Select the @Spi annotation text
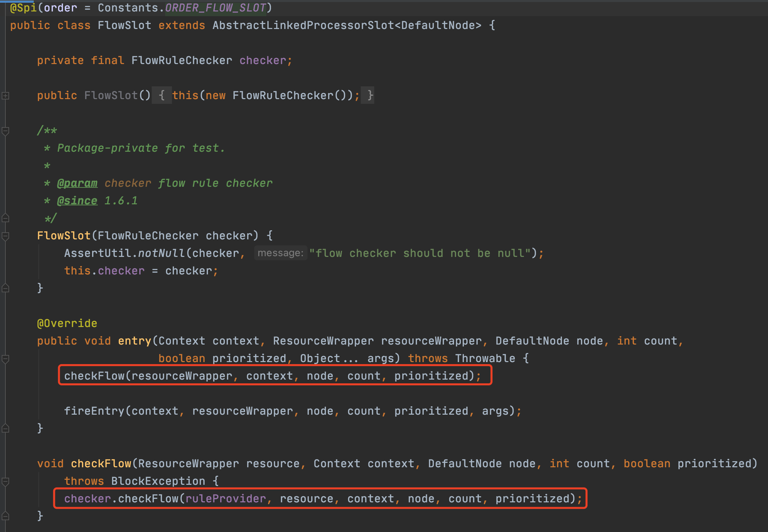768x532 pixels. pos(21,7)
